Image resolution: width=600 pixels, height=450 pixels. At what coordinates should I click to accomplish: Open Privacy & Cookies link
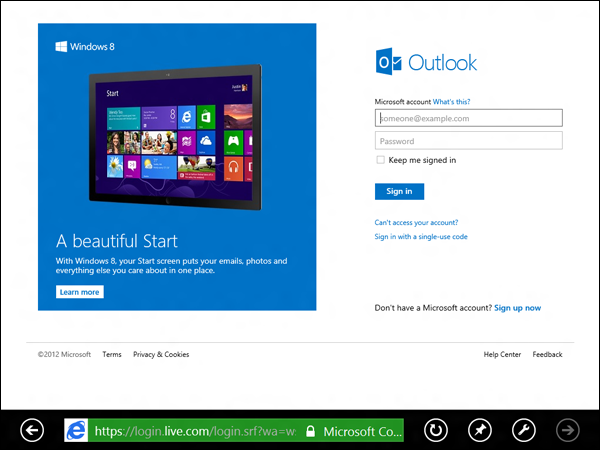click(161, 354)
